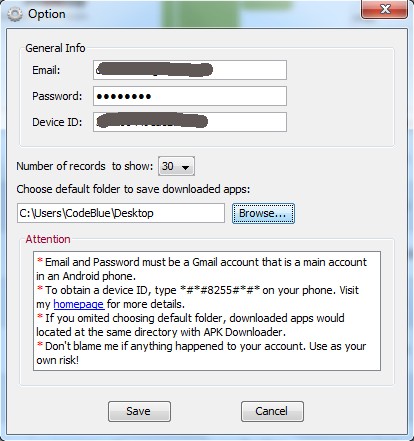Image resolution: width=414 pixels, height=441 pixels.
Task: Click the "Number of records to show" label
Action: 85,166
